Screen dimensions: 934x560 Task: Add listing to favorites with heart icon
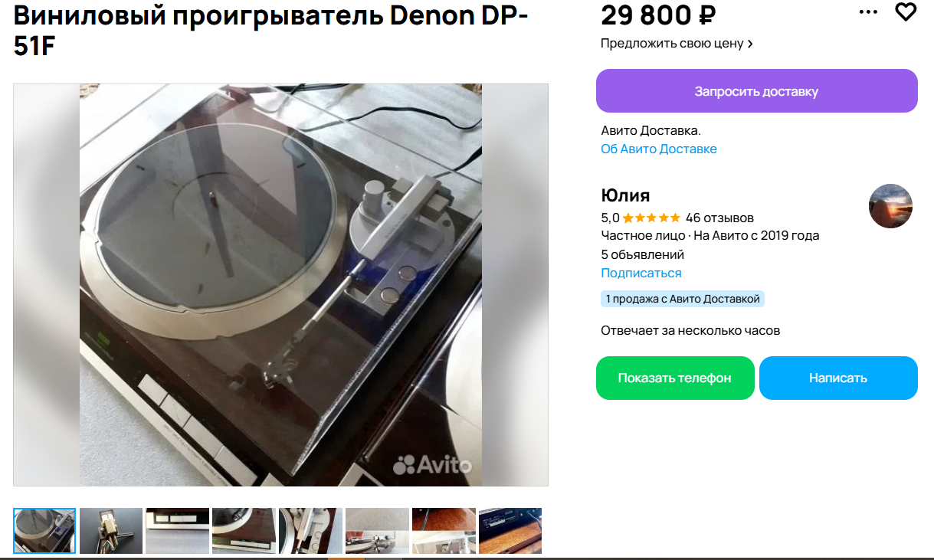[x=906, y=12]
